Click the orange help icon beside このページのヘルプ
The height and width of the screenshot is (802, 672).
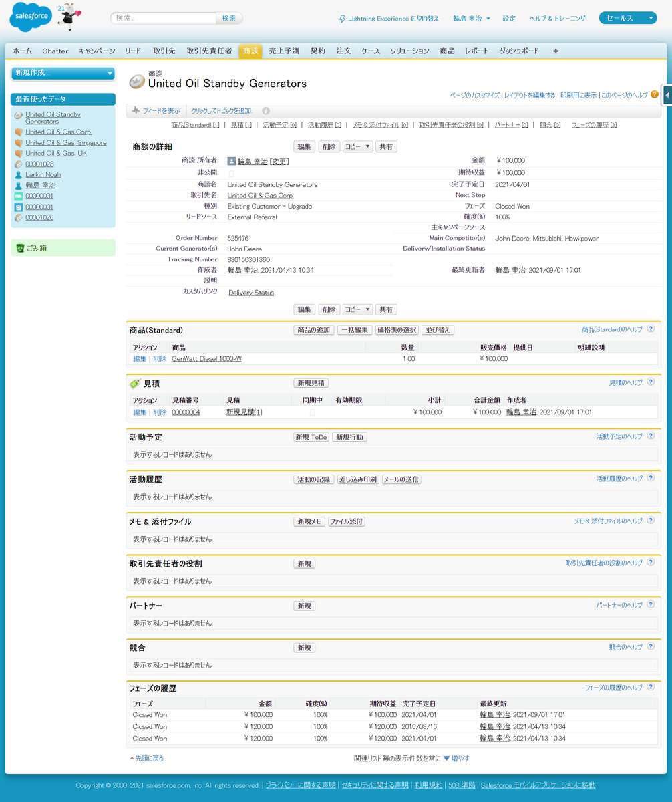point(654,95)
